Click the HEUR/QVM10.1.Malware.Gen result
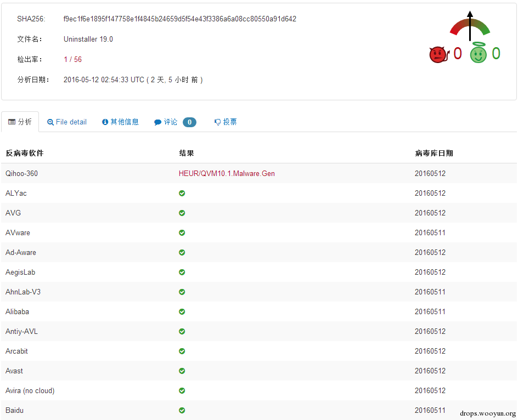 pyautogui.click(x=227, y=173)
